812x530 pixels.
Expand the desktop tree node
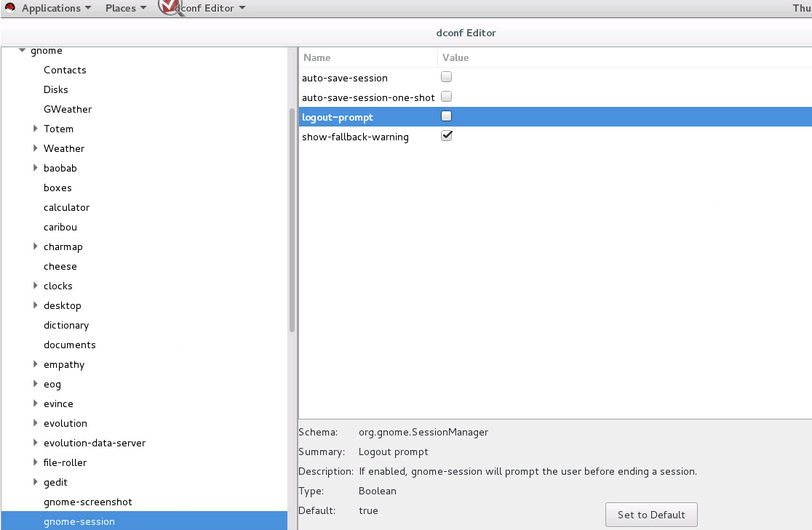35,305
